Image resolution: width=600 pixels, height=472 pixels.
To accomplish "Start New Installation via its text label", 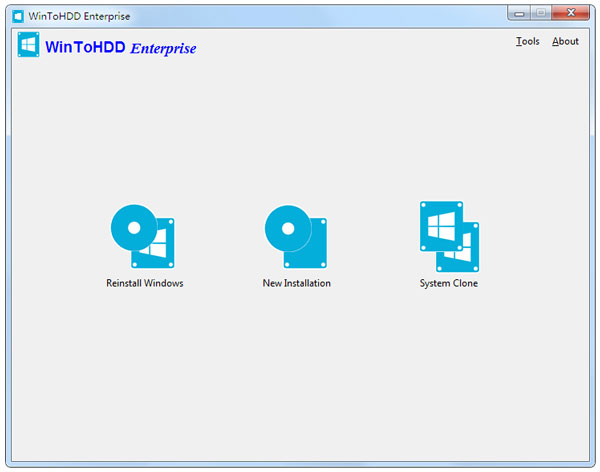I will (x=297, y=283).
